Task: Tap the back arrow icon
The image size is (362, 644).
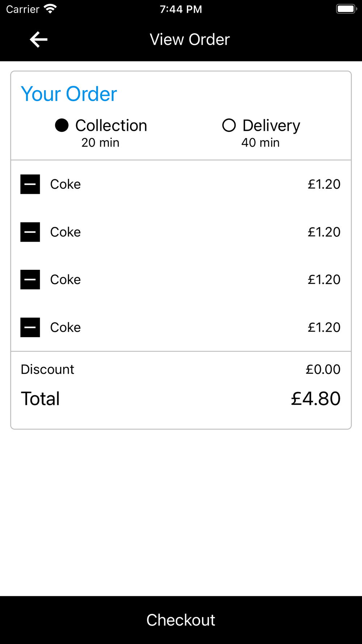Action: [x=38, y=39]
